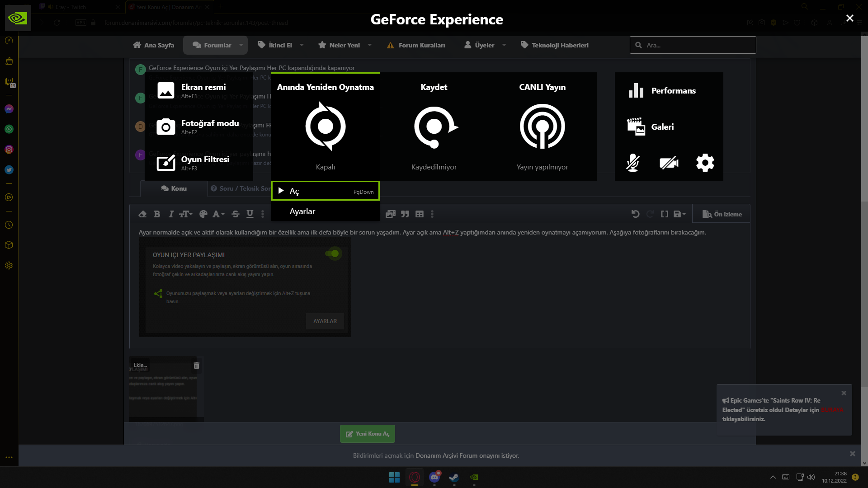This screenshot has height=488, width=868.
Task: Select Anında Yeniden Oynatma instant replay icon
Action: coord(325,127)
